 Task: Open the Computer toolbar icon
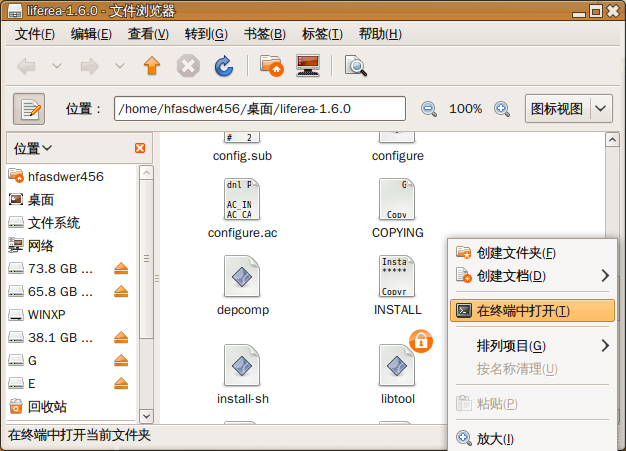[308, 65]
